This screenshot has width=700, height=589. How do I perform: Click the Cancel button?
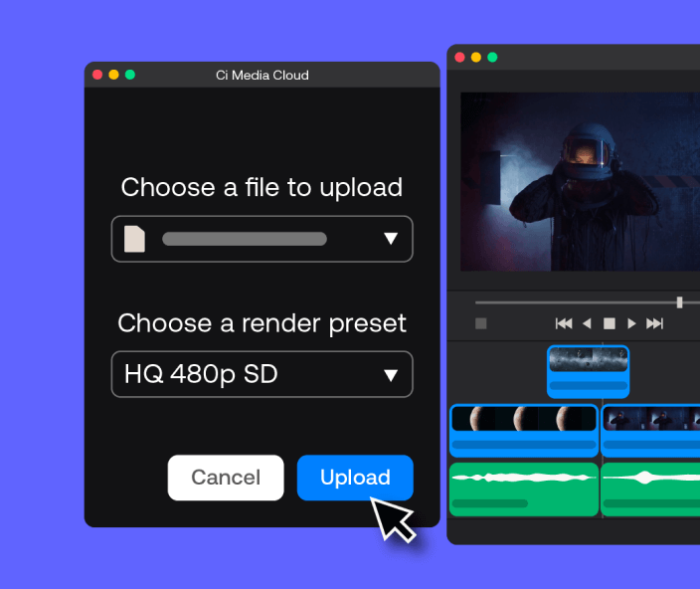coord(226,478)
